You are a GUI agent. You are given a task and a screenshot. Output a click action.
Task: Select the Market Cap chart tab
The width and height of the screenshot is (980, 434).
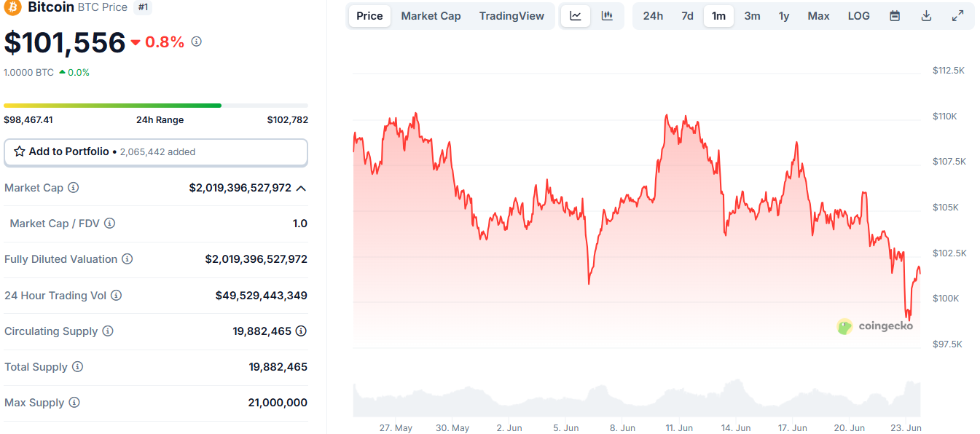[x=431, y=16]
